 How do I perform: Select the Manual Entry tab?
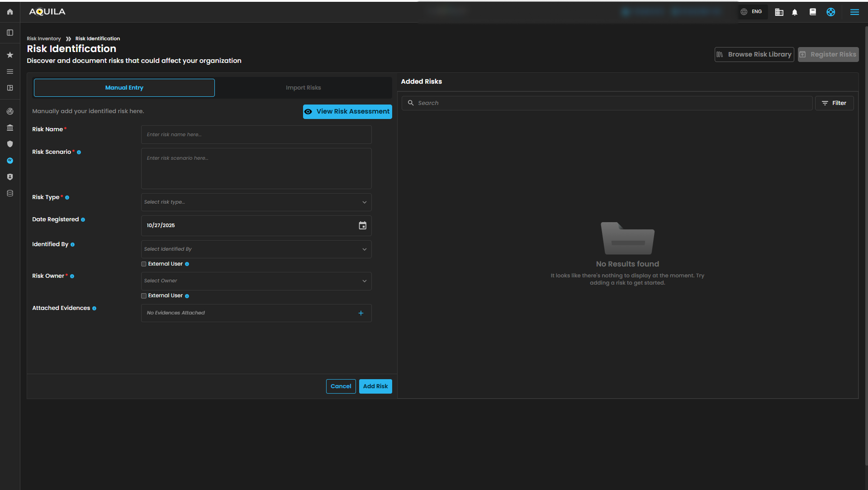pyautogui.click(x=124, y=88)
